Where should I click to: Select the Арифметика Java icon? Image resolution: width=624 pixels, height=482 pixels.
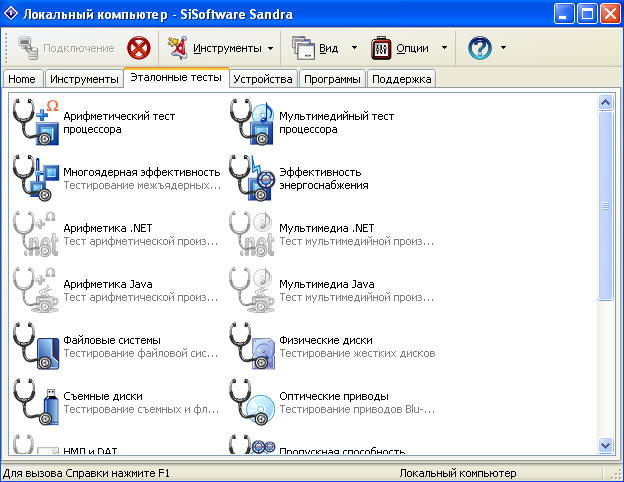tap(36, 290)
